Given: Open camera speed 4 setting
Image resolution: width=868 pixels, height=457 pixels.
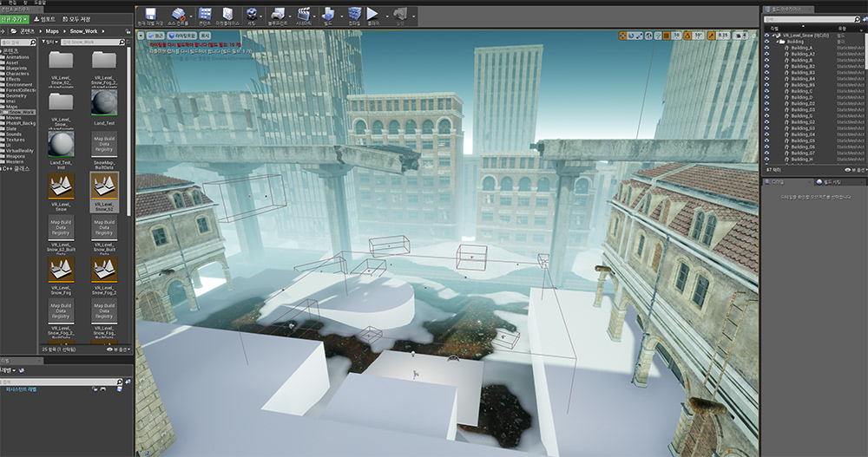Looking at the screenshot, I should 741,36.
